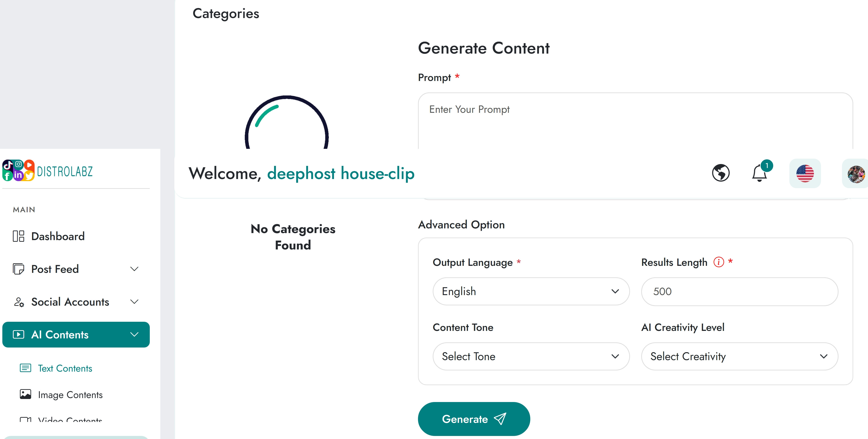Image resolution: width=868 pixels, height=439 pixels.
Task: Collapse the AI Contents section
Action: 134,335
